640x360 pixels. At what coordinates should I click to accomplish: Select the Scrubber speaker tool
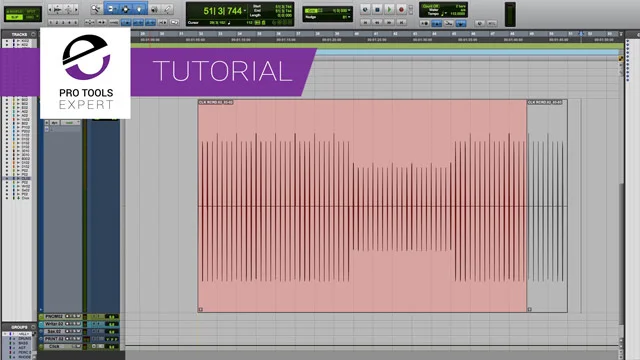point(154,9)
